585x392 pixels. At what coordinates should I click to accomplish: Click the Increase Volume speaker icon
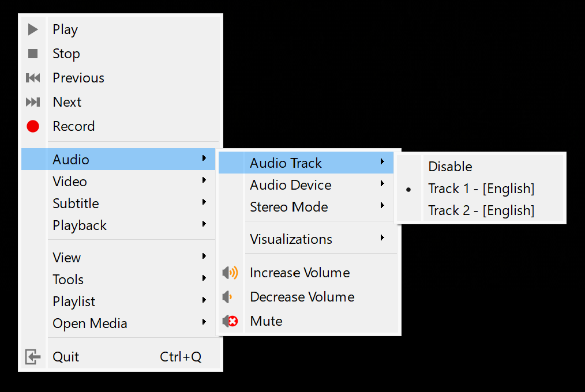230,273
